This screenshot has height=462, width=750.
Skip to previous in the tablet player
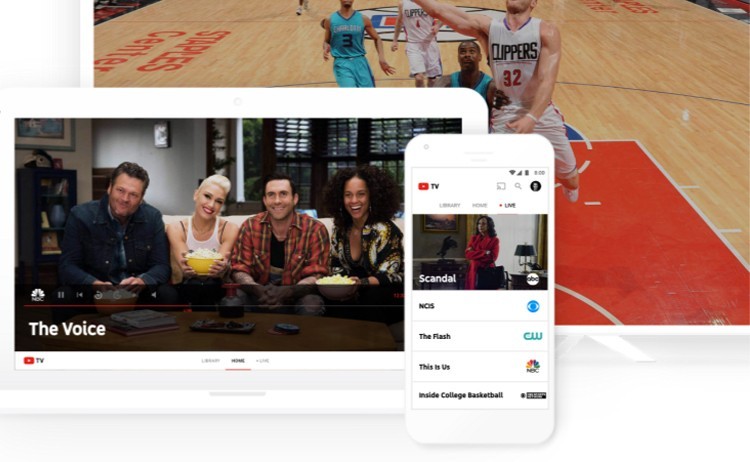80,295
